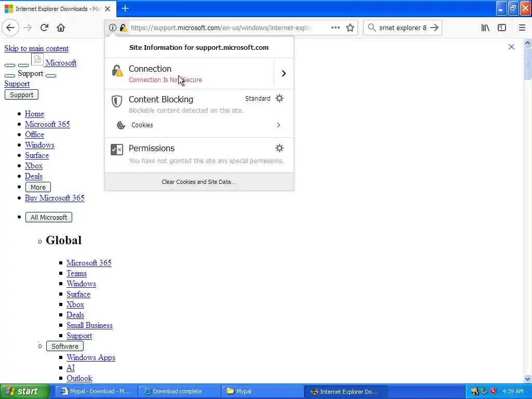This screenshot has height=399, width=532.
Task: Click the forward navigation arrow
Action: (x=28, y=28)
